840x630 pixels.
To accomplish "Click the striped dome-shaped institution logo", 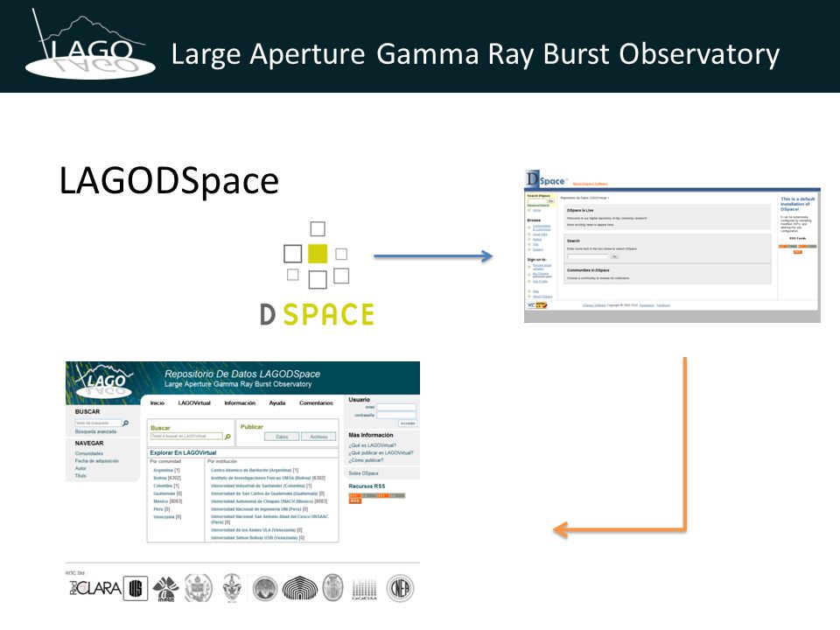I will (300, 588).
